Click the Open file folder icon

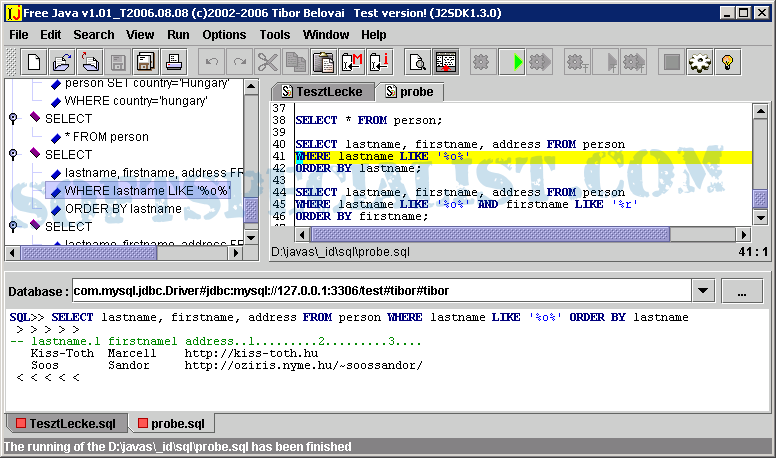point(62,62)
